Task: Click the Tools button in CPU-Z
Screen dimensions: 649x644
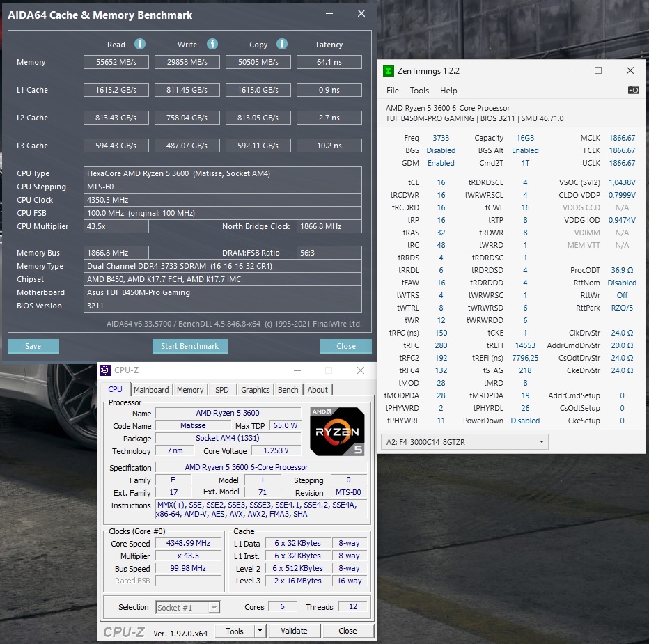Action: click(235, 631)
